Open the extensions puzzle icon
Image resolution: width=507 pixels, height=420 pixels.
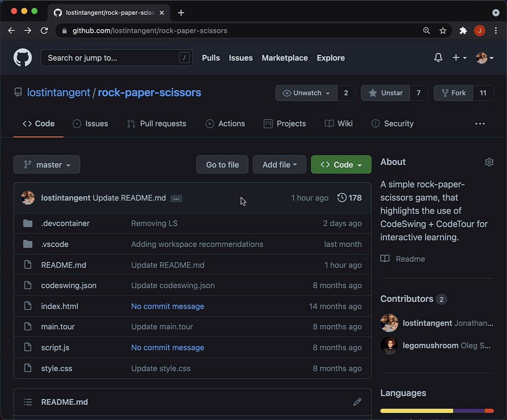click(463, 30)
